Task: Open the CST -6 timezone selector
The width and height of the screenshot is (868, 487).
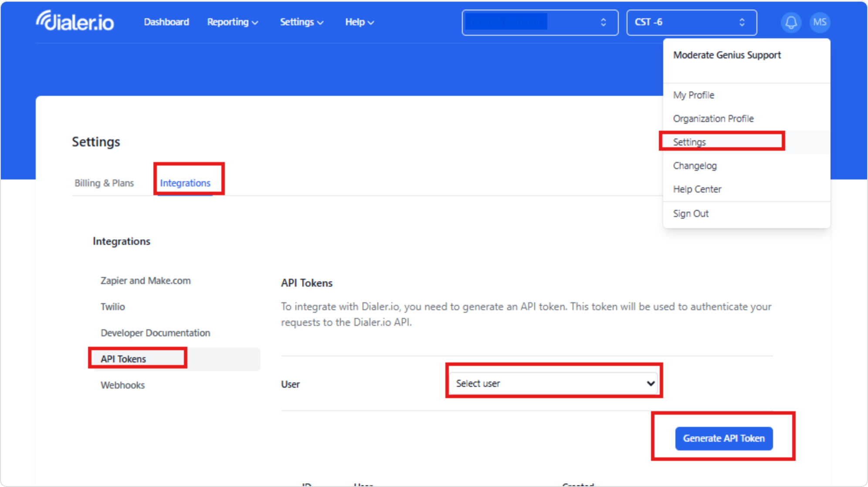Action: (691, 22)
